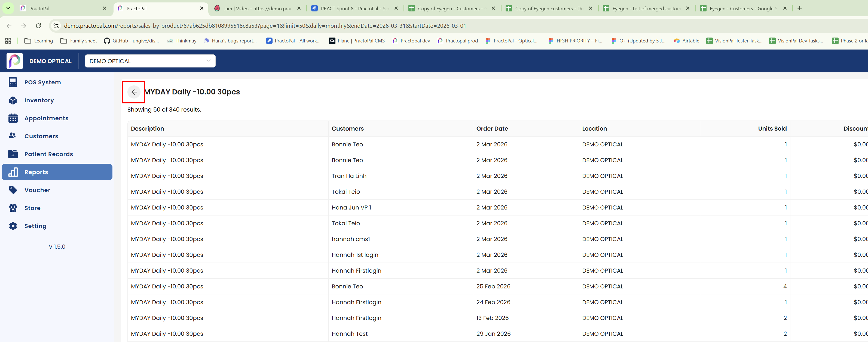Open the Practopal dev bookmark
This screenshot has width=868, height=342.
click(411, 41)
